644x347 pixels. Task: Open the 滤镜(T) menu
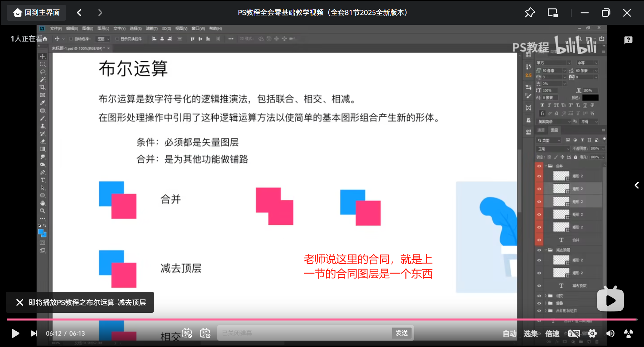click(152, 29)
